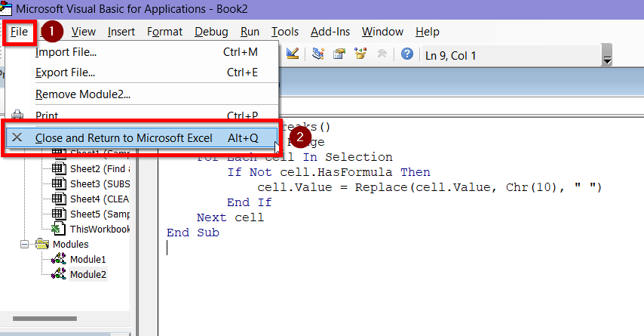Open the Insert menu
644x336 pixels.
(x=121, y=32)
